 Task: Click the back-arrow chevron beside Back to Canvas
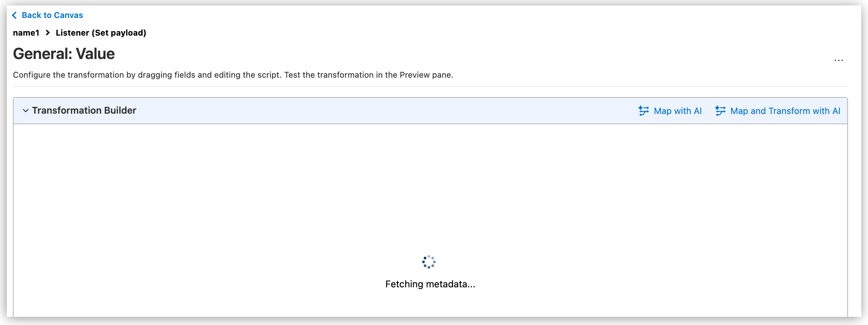point(14,15)
